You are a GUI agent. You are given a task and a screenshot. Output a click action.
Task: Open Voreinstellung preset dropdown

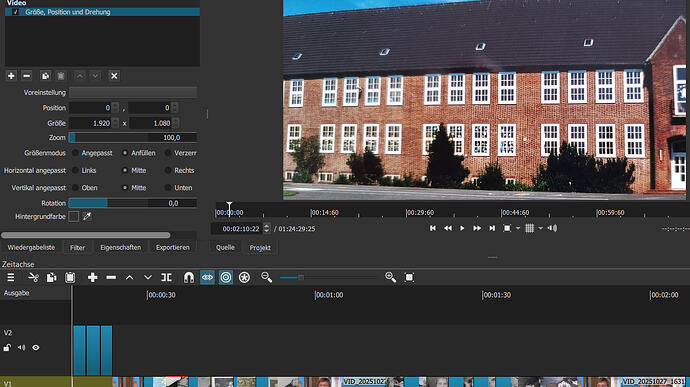tap(133, 92)
